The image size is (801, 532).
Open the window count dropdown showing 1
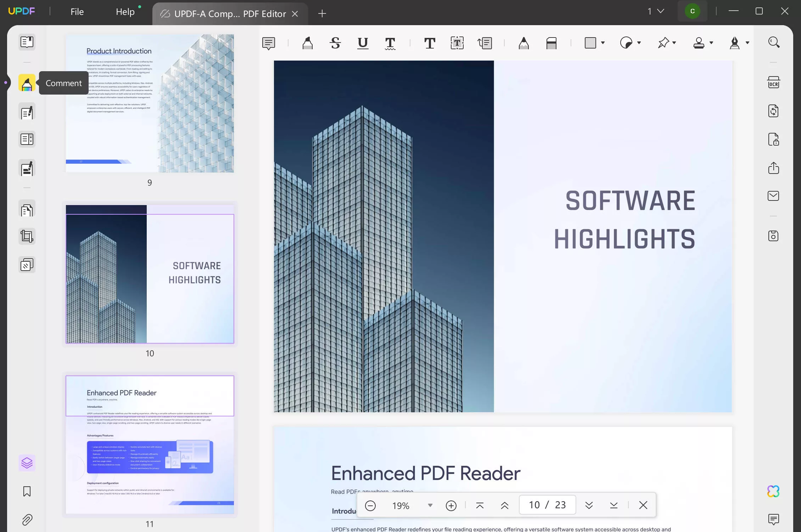[x=656, y=11]
